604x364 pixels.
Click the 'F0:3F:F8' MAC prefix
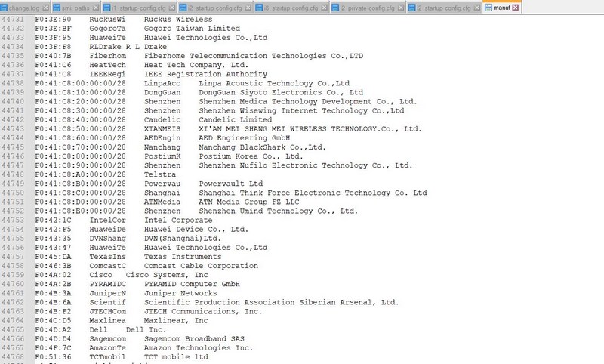click(53, 47)
